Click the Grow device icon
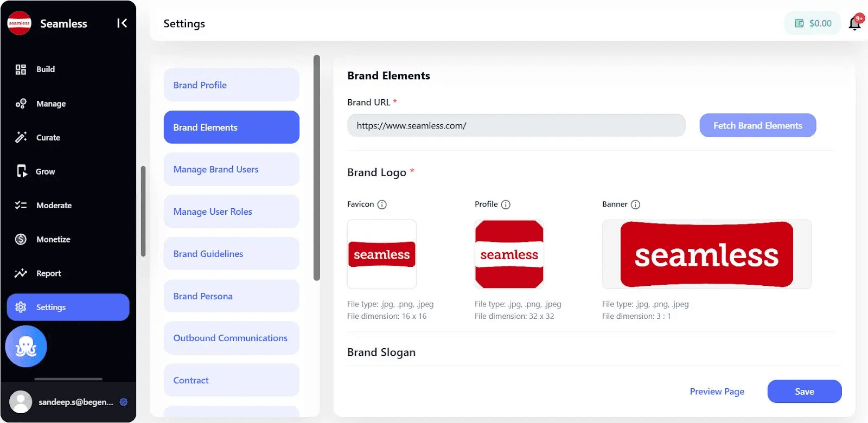The height and width of the screenshot is (423, 868). click(x=21, y=171)
